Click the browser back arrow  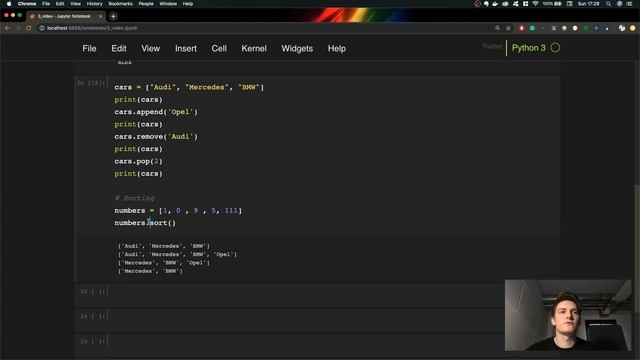click(7, 28)
